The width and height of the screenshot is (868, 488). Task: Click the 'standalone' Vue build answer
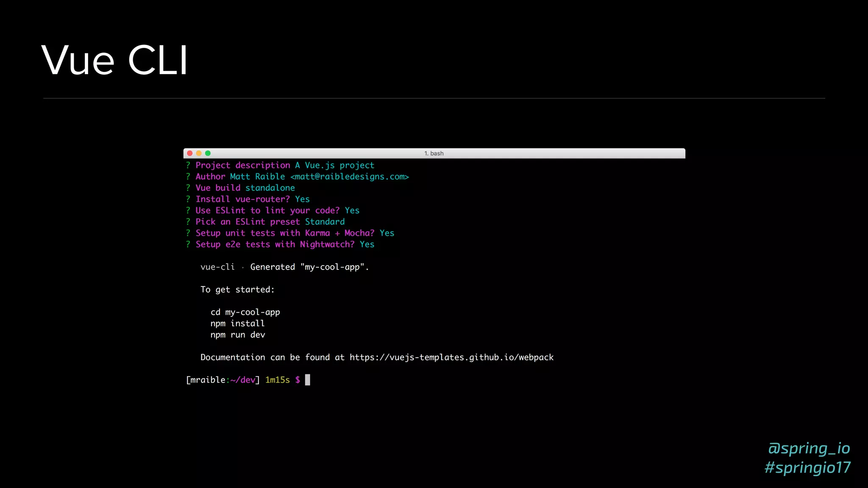(270, 188)
